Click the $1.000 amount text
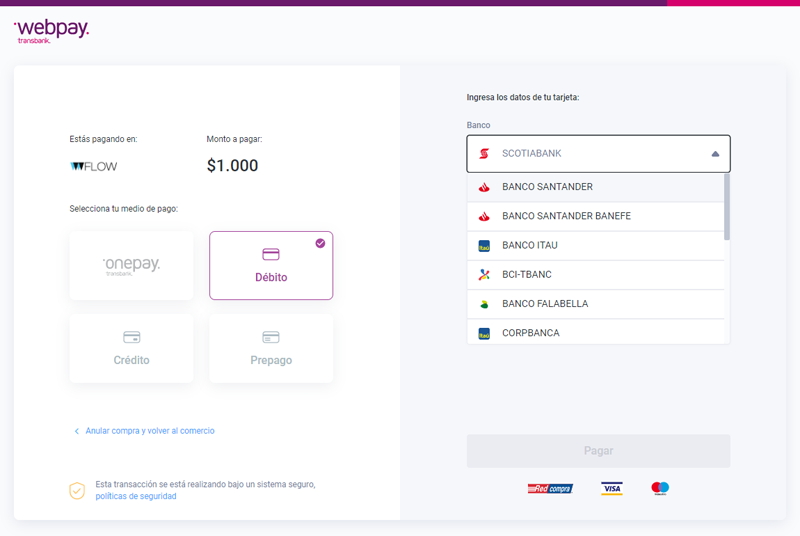Image resolution: width=800 pixels, height=536 pixels. 232,166
